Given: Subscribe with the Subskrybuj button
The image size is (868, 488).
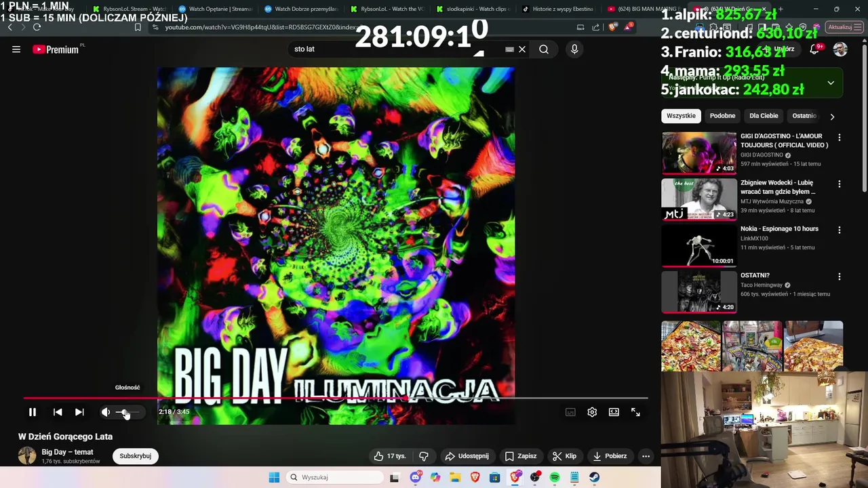Looking at the screenshot, I should tap(136, 456).
